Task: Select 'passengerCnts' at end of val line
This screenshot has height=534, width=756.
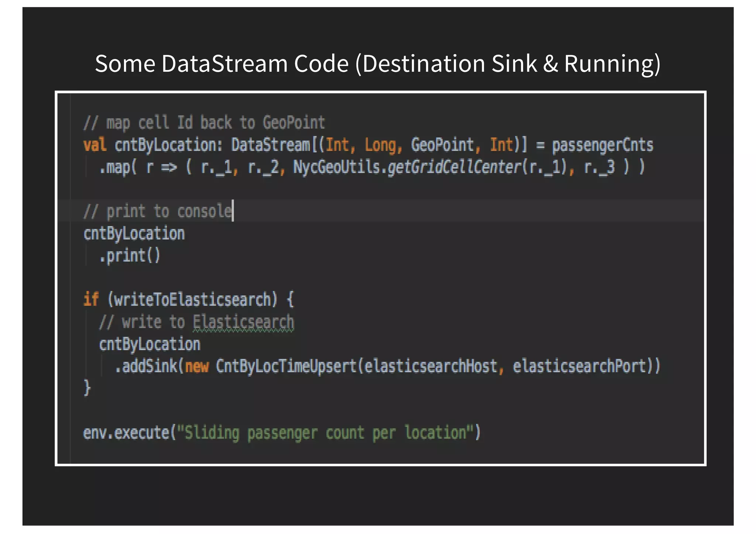Action: (x=602, y=145)
